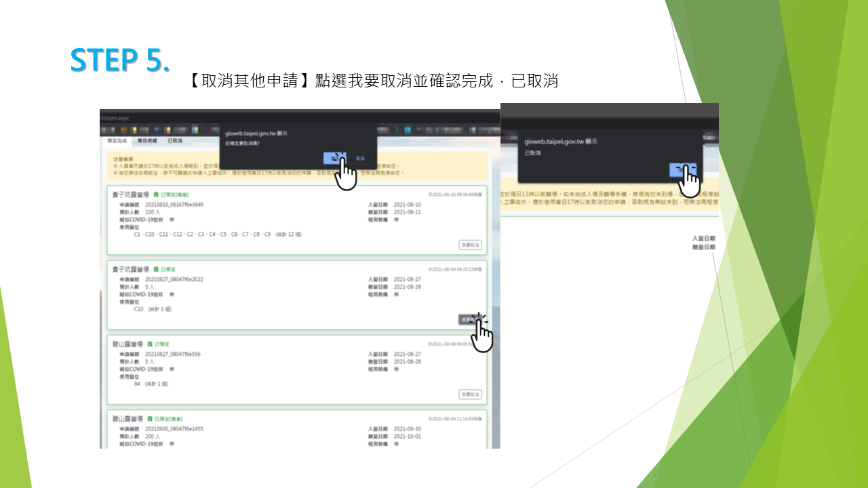Image resolution: width=868 pixels, height=488 pixels.
Task: Click the check-out date 2021-08-11
Action: coord(407,212)
